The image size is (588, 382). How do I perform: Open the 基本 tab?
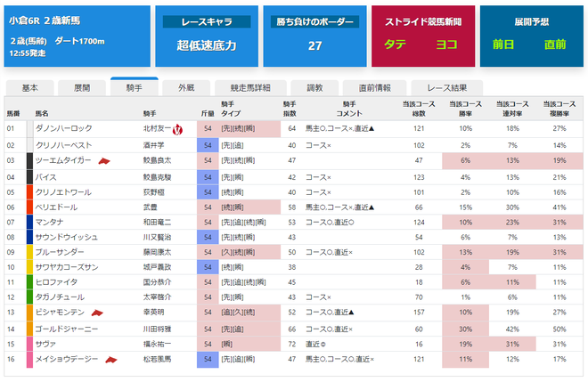tap(30, 88)
